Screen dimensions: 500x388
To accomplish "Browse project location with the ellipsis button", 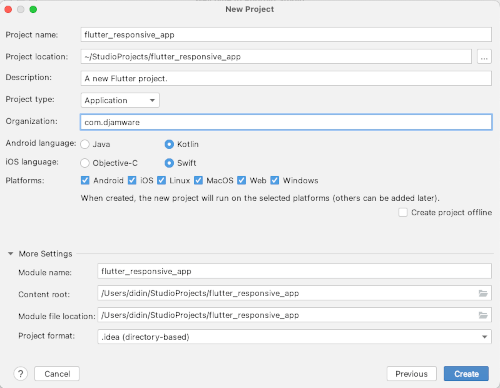I will (484, 57).
